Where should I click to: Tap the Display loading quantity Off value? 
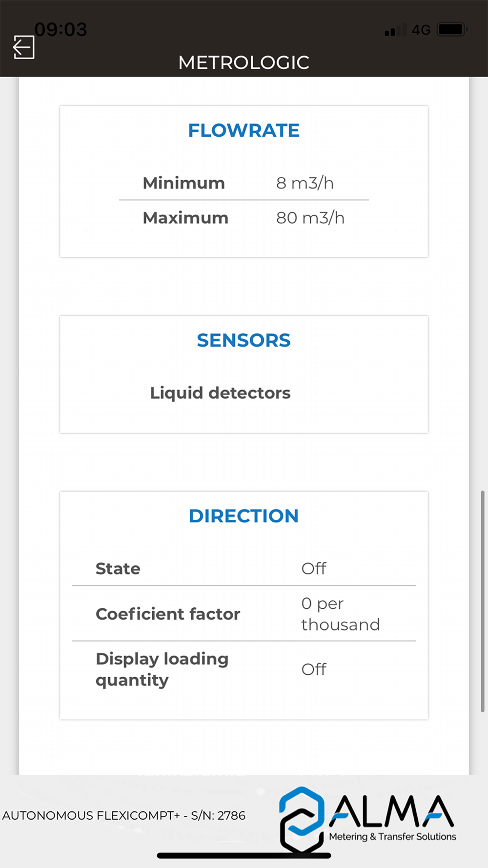pos(314,669)
